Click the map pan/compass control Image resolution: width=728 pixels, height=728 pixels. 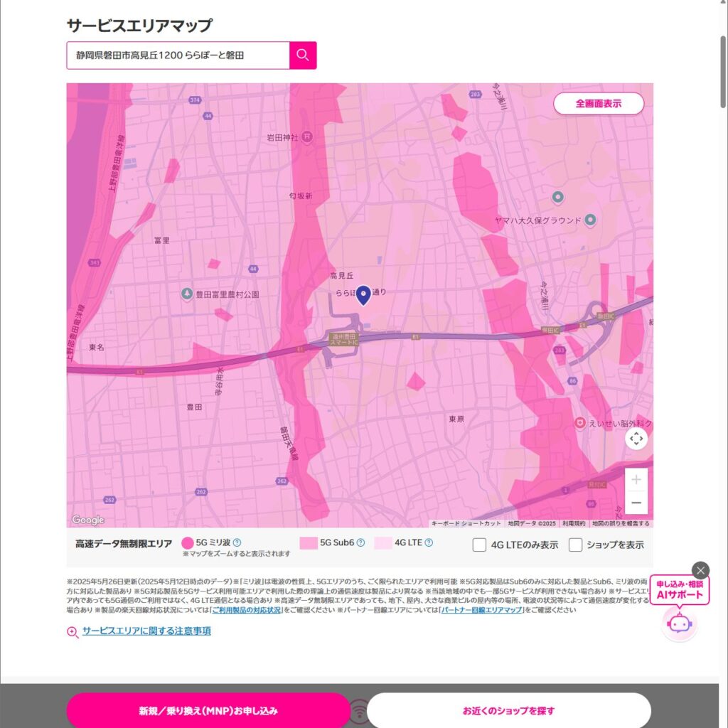(636, 439)
